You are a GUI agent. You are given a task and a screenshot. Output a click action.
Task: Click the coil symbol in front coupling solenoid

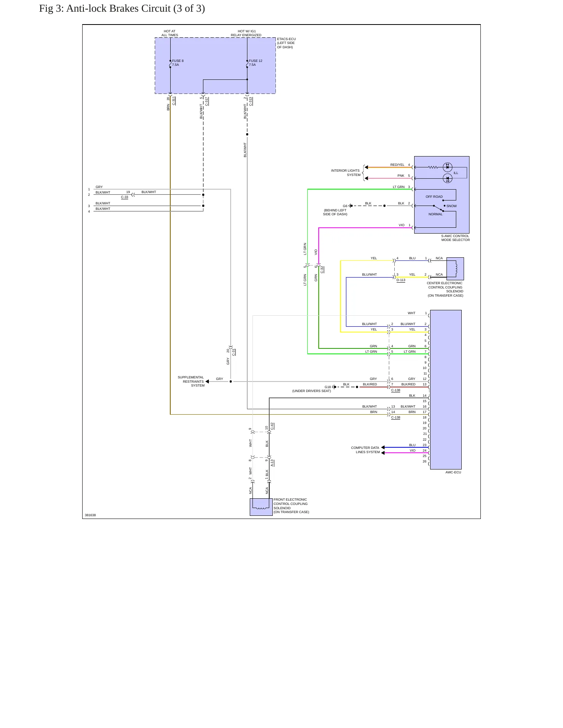point(261,508)
